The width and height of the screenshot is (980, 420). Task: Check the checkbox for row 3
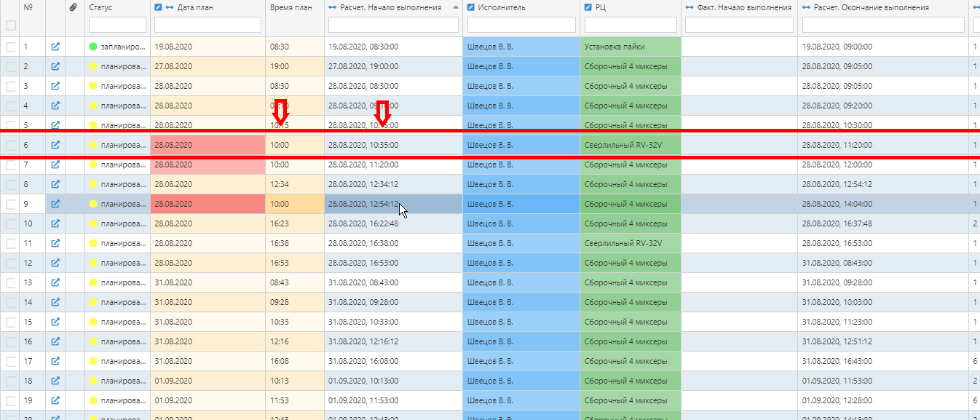(11, 86)
